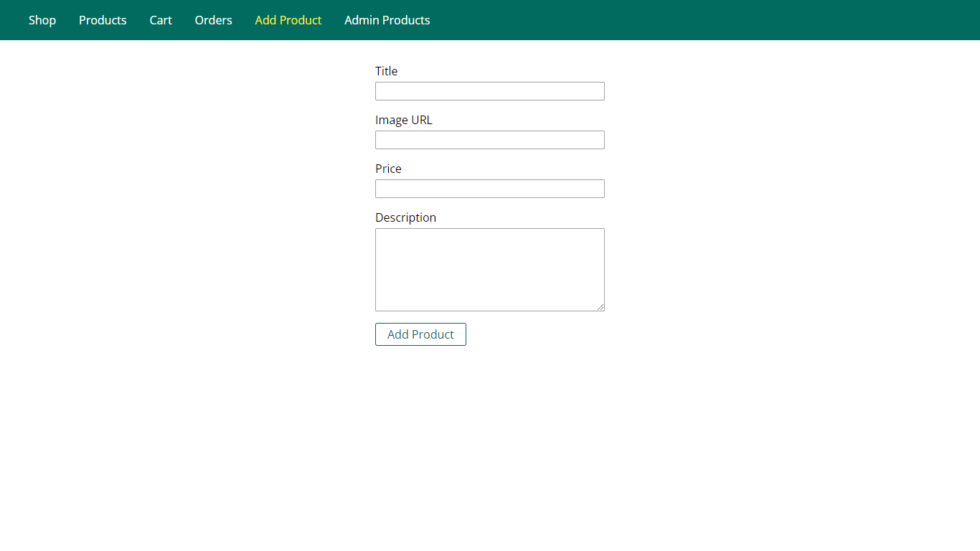This screenshot has height=551, width=980.
Task: Click inside the Title input field
Action: 489,91
